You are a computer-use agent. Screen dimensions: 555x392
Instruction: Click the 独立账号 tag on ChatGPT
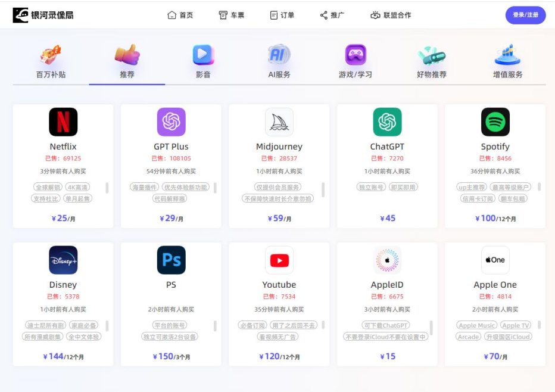click(371, 187)
